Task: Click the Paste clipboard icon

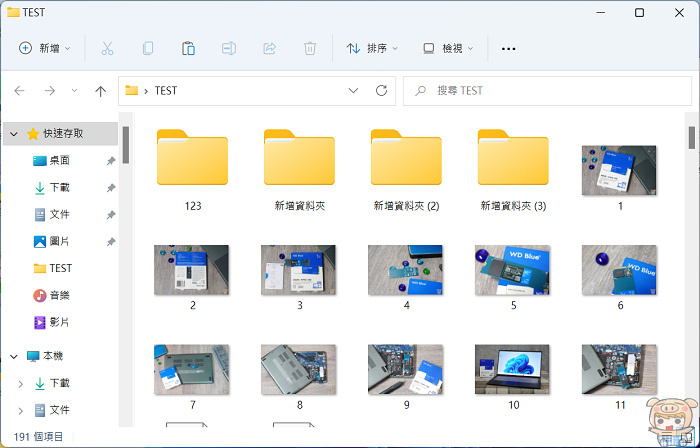Action: click(188, 48)
